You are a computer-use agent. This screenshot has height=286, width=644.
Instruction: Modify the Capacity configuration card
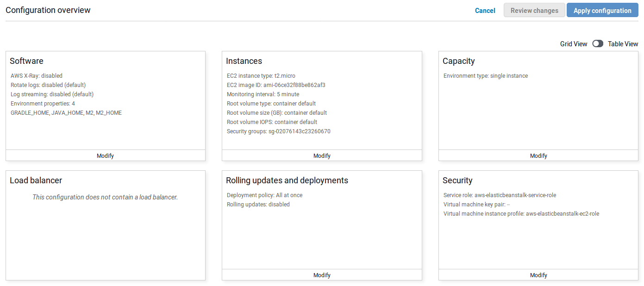tap(538, 155)
